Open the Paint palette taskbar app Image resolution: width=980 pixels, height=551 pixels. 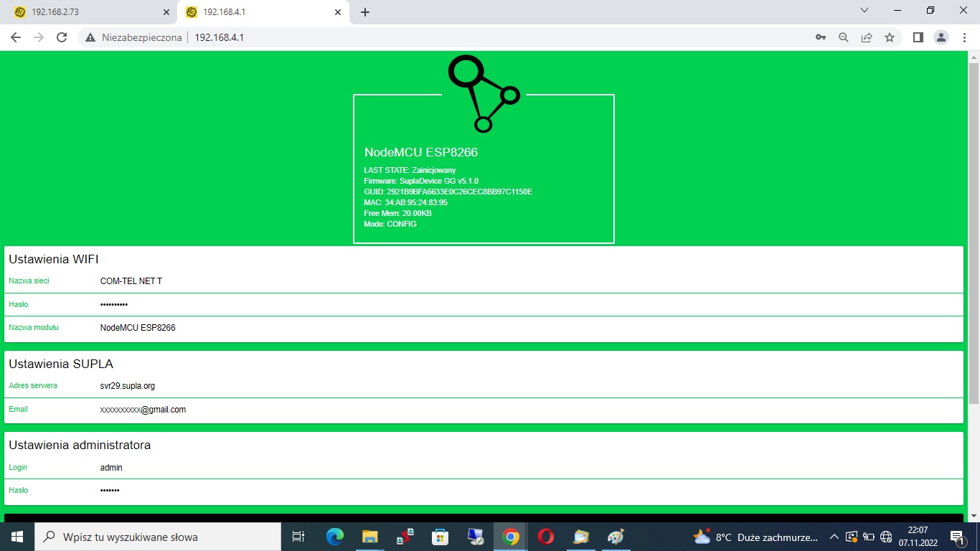pyautogui.click(x=616, y=537)
